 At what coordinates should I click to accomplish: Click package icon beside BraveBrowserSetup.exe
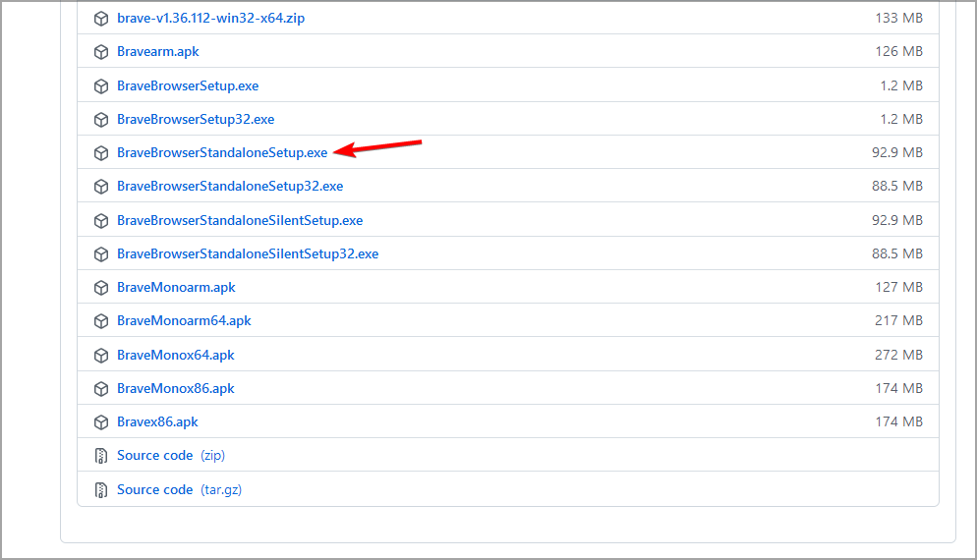(101, 86)
